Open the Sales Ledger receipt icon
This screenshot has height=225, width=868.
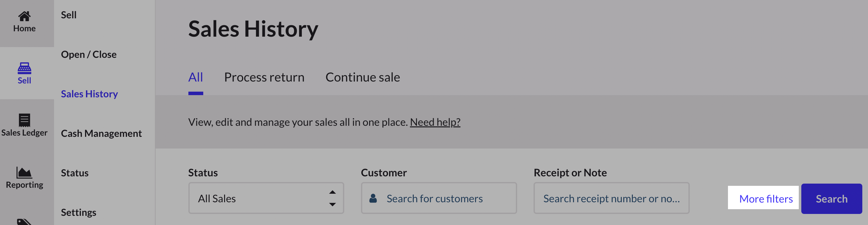24,120
